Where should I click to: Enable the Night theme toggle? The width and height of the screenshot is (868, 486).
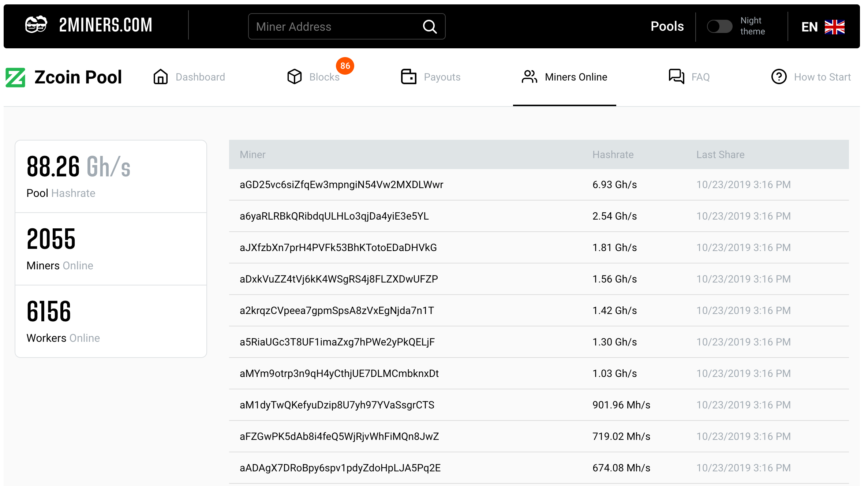point(719,26)
